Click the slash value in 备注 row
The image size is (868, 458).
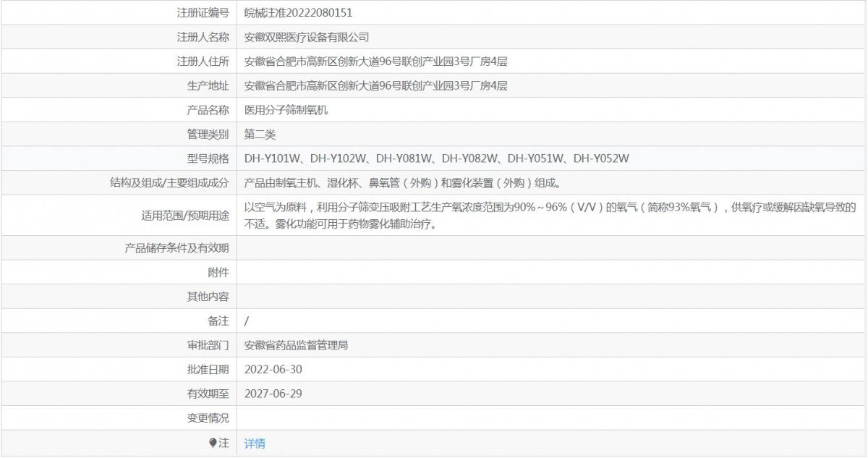pyautogui.click(x=247, y=321)
